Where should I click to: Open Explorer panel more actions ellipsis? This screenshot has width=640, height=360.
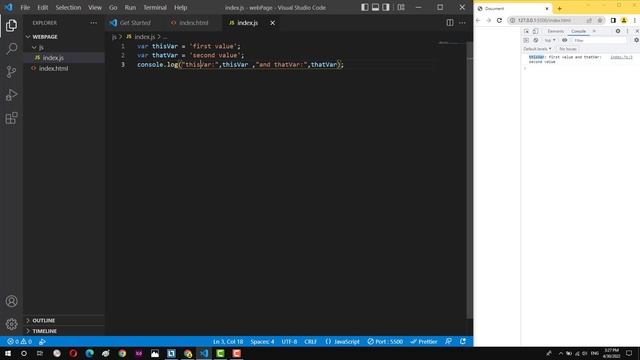pyautogui.click(x=93, y=23)
